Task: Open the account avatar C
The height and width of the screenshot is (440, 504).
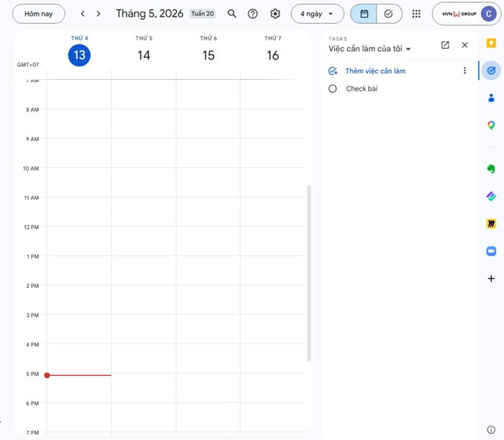Action: pos(489,14)
